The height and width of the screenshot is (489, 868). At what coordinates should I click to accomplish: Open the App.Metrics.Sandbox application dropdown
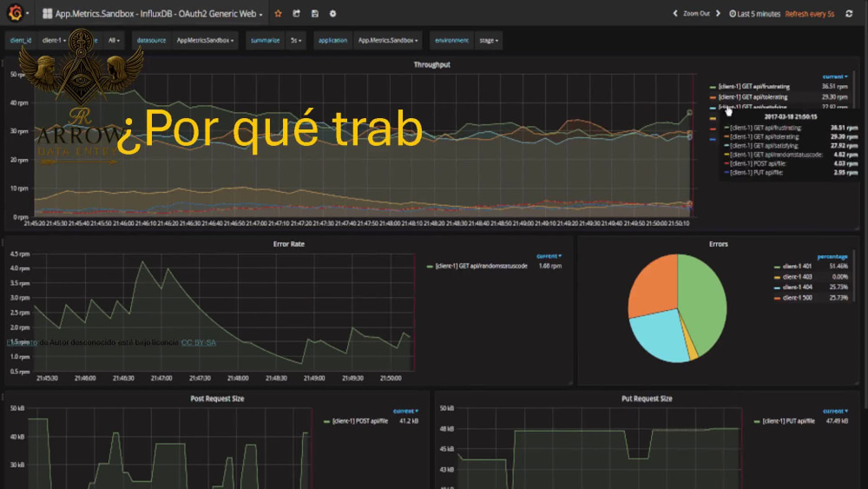[387, 41]
